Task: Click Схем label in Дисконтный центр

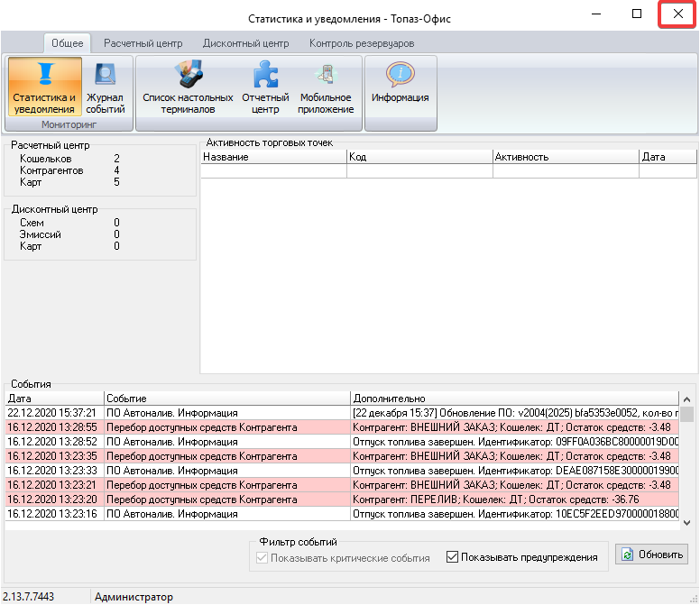Action: click(32, 223)
